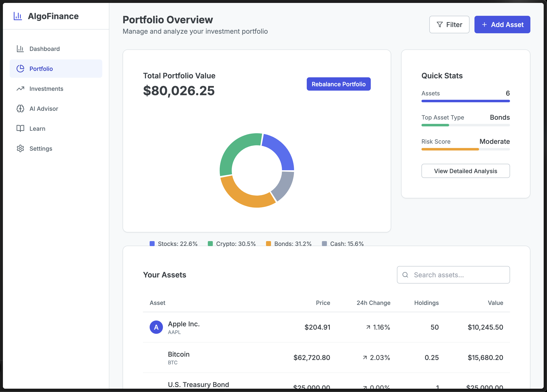The width and height of the screenshot is (547, 392).
Task: Click the Stocks blue legend swatch
Action: tap(152, 244)
